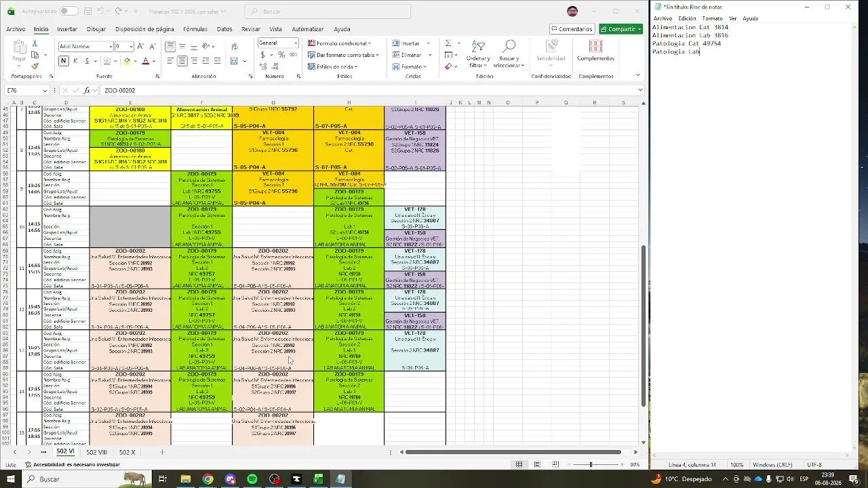Select the Format Painter brush icon
Viewport: 868px width, 488px height.
click(x=35, y=66)
